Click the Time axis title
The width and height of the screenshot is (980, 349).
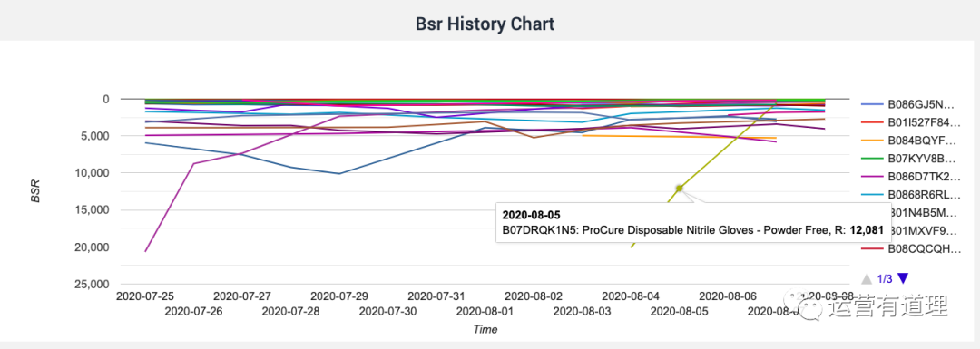(485, 329)
